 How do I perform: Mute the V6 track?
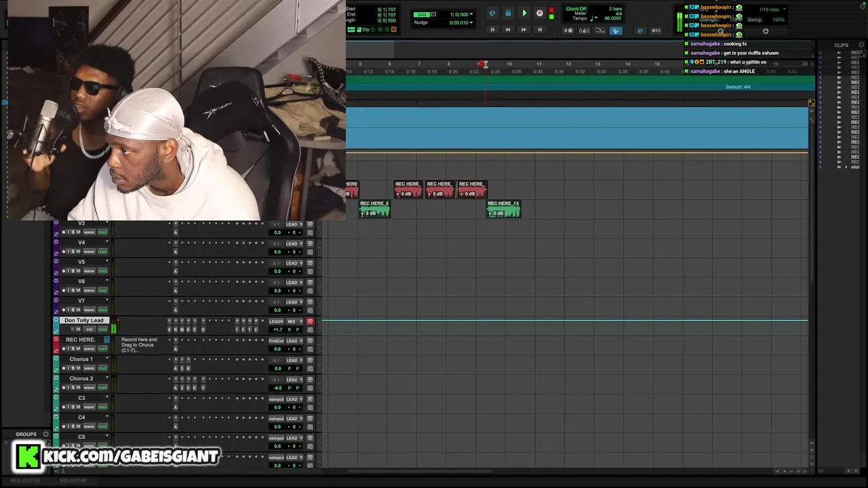pos(78,290)
